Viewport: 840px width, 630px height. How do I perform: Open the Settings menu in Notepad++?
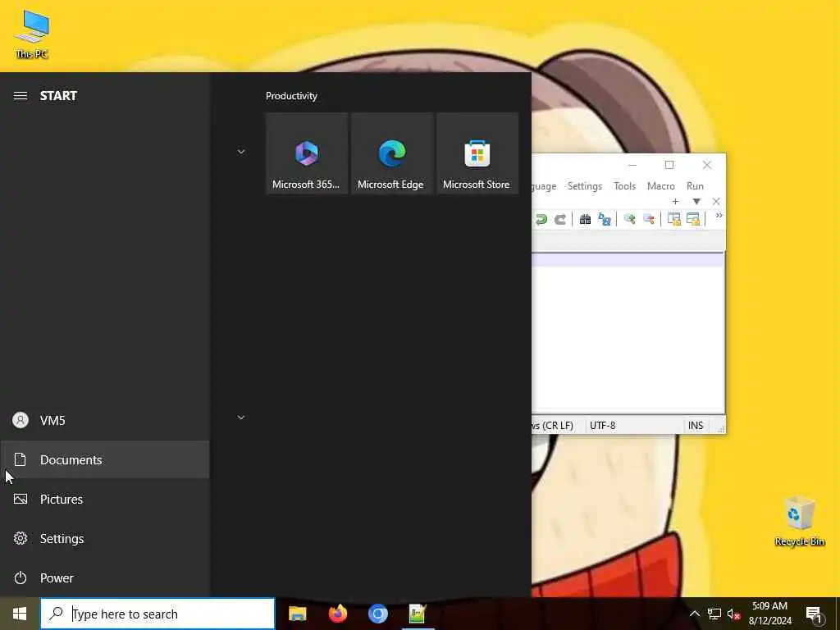584,186
